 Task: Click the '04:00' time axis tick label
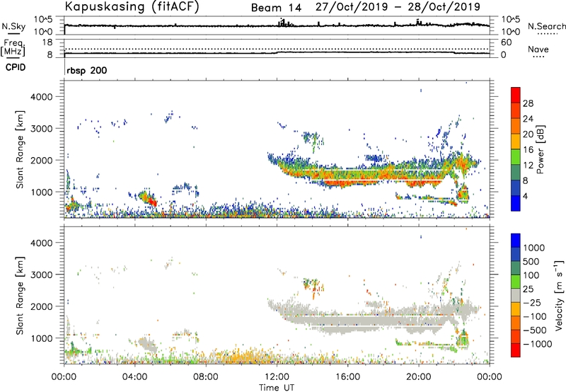(x=134, y=377)
